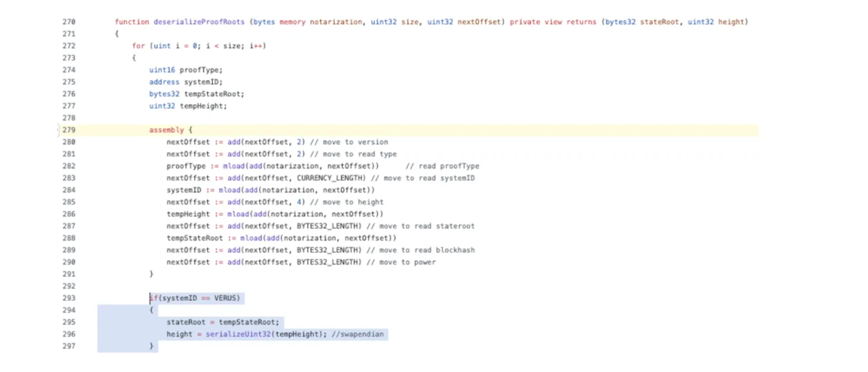Screen dimensions: 868x372
Task: Click 'uint32 height' in the returns clause
Action: click(715, 22)
